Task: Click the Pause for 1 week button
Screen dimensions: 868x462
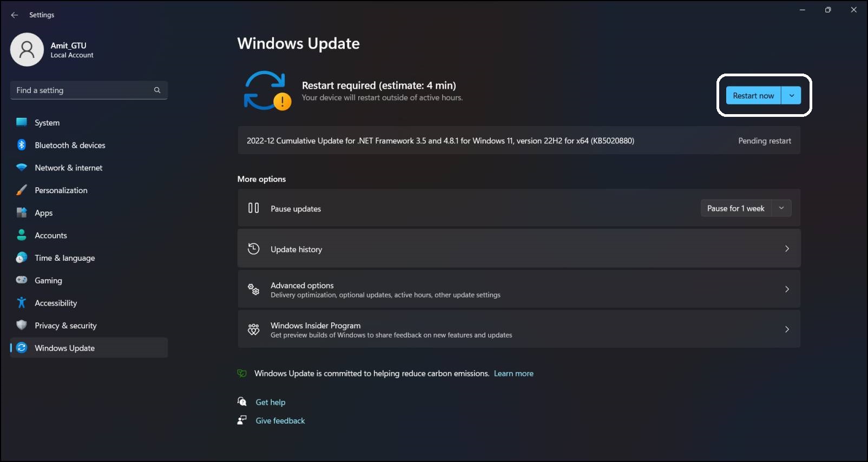Action: tap(736, 208)
